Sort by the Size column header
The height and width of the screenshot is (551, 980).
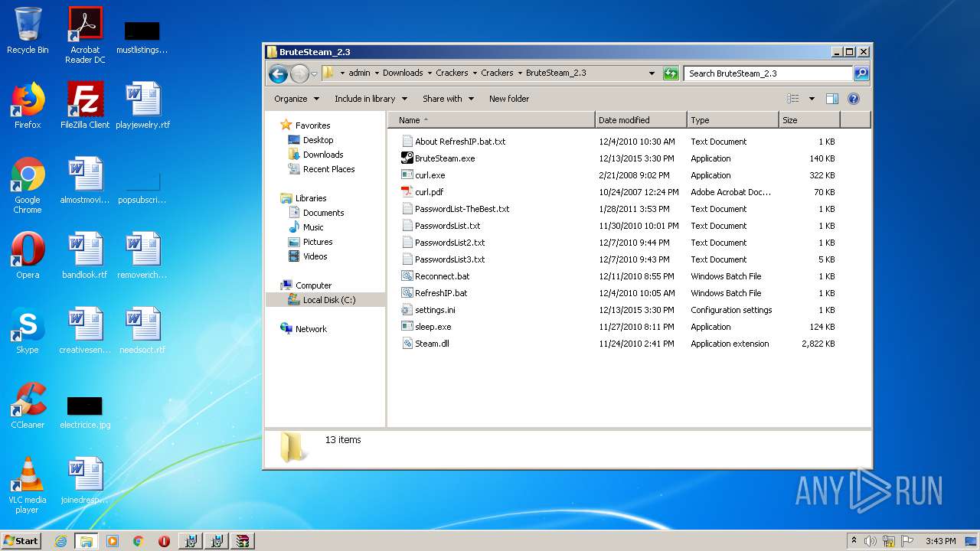(x=809, y=120)
